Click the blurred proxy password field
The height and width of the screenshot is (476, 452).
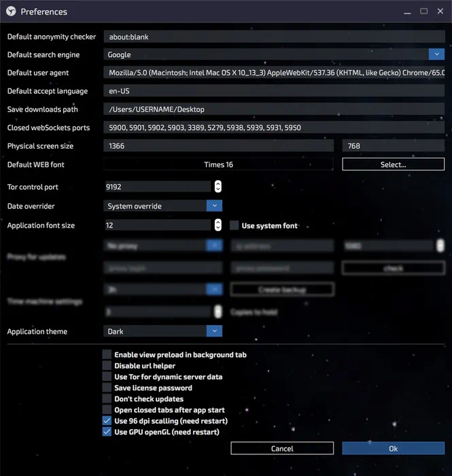pyautogui.click(x=282, y=269)
